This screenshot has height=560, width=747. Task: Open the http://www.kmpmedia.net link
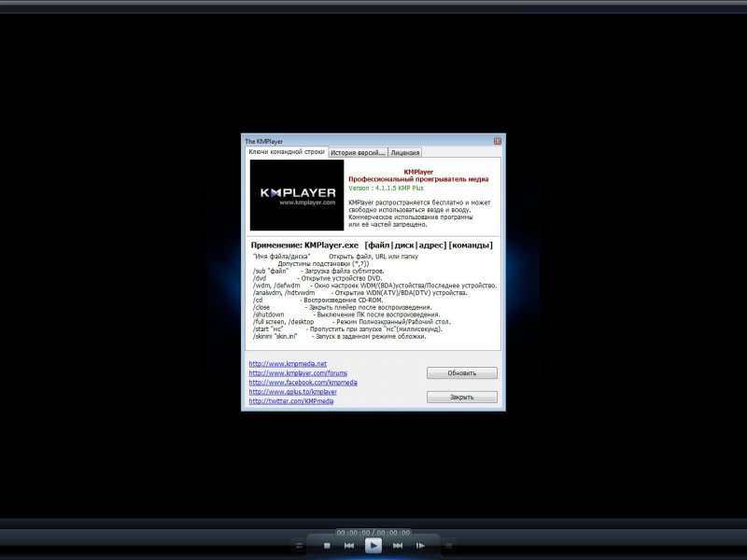[x=288, y=364]
